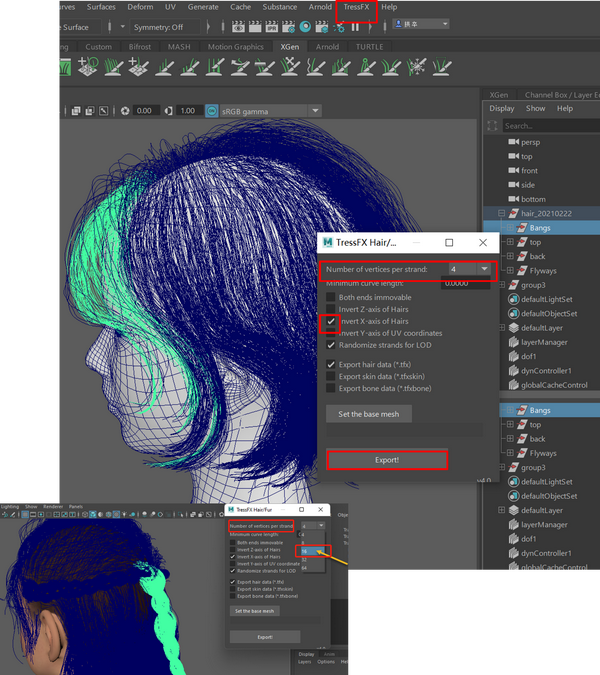Click XGen shelf icon with crossed arrows

[x=290, y=67]
